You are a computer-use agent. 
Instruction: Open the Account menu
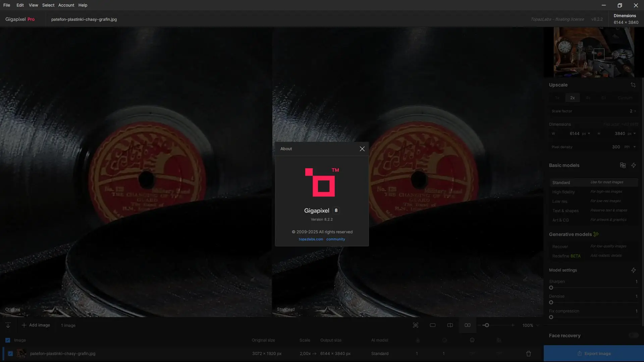[x=66, y=5]
